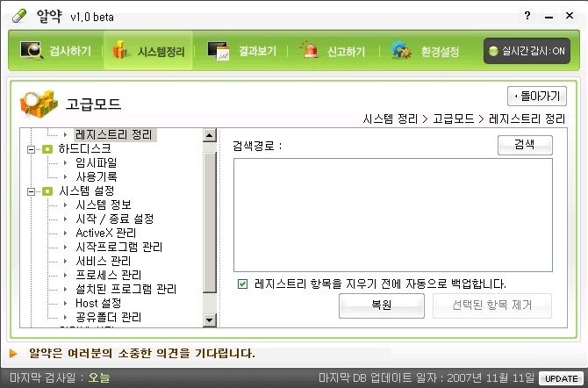Select 시스템 정보 in the tree
The image size is (588, 388).
coord(104,205)
